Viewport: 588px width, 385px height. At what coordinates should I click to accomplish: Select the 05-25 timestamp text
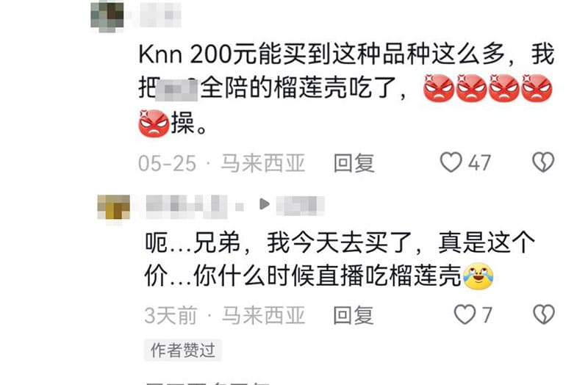click(168, 163)
